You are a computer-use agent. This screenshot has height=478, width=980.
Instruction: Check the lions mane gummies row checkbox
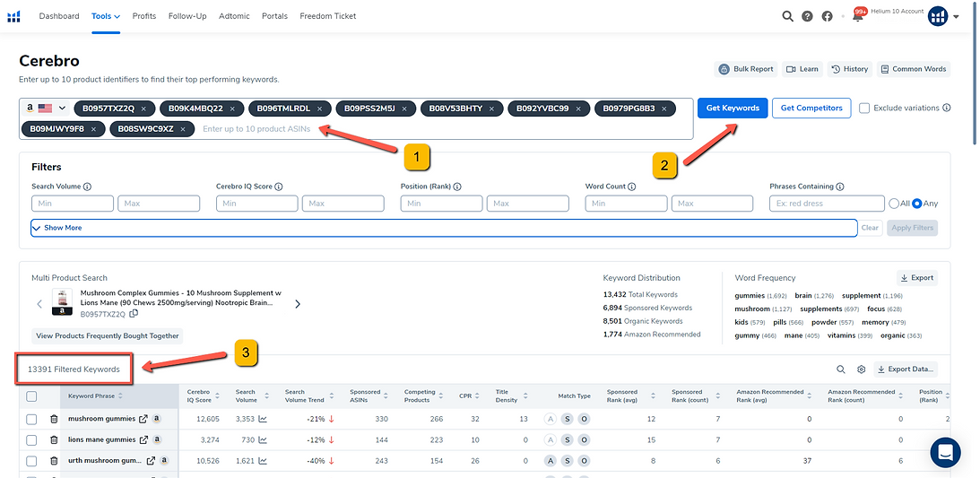click(x=32, y=440)
